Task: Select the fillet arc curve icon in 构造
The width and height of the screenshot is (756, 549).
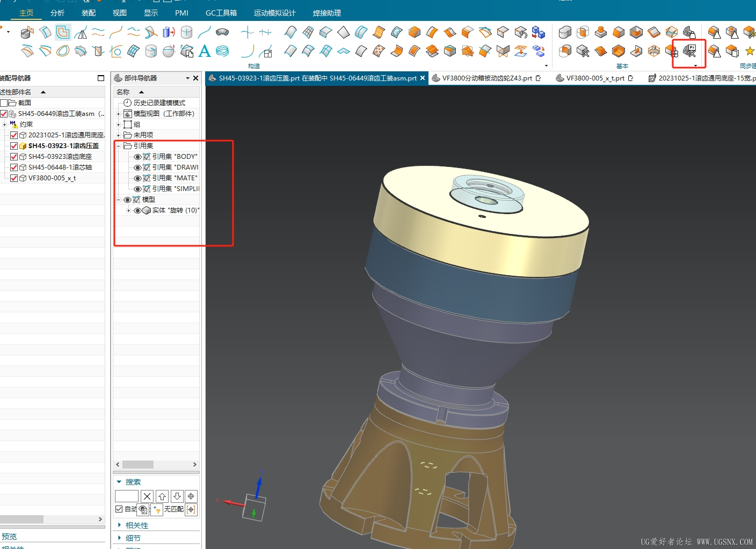Action: pos(247,51)
